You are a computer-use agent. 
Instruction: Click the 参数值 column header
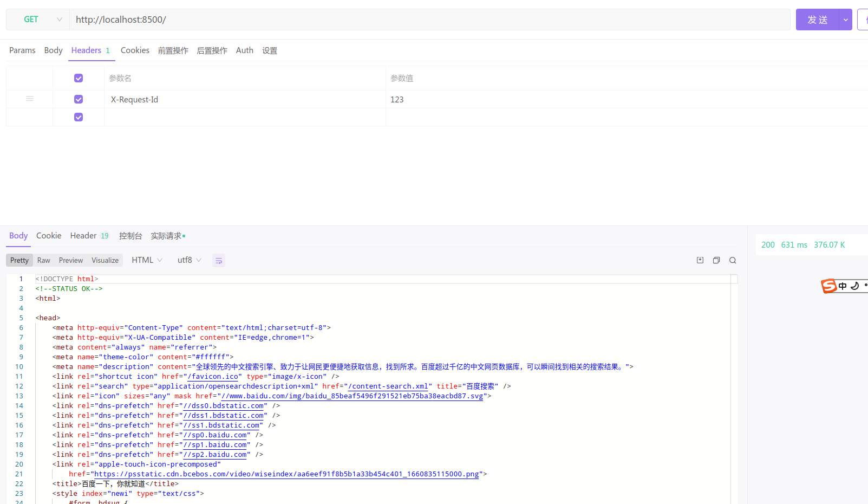pos(402,78)
